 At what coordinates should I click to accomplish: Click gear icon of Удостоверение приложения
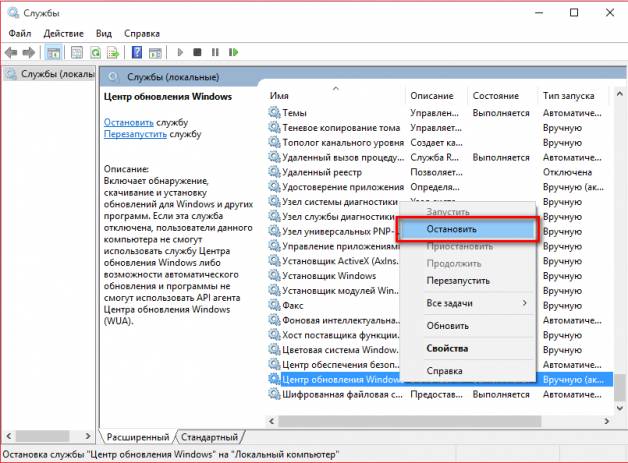click(x=274, y=187)
